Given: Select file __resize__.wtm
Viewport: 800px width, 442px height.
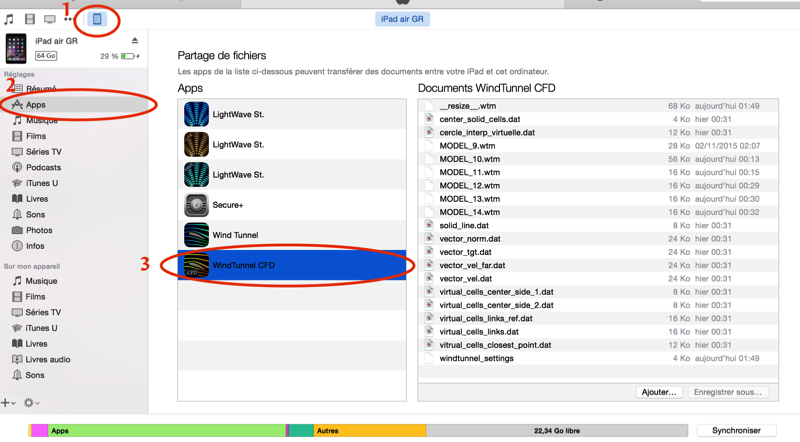Looking at the screenshot, I should (598, 106).
